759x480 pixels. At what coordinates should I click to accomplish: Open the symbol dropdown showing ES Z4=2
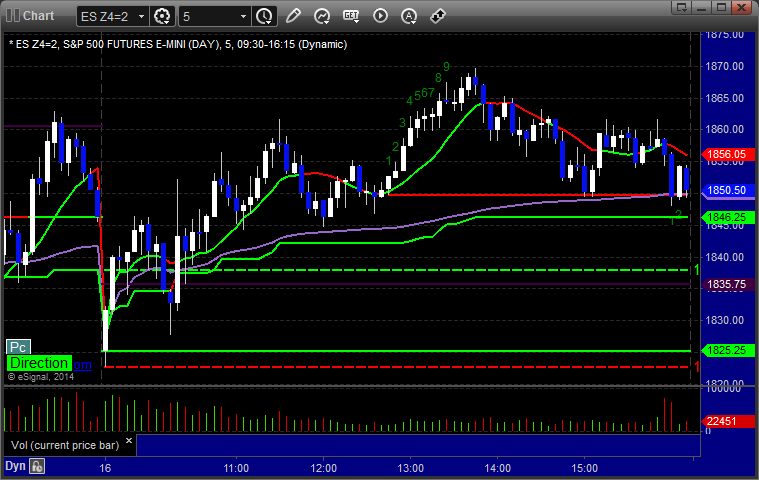[112, 16]
